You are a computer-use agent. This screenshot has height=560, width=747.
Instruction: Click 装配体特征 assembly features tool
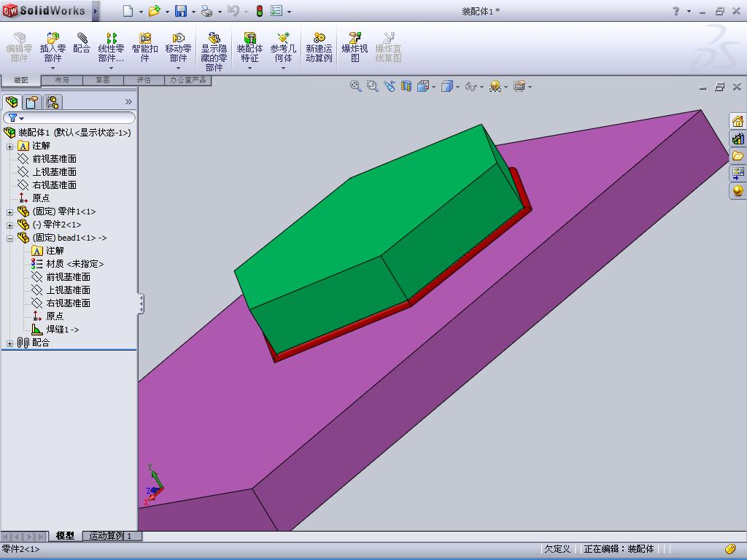point(249,47)
